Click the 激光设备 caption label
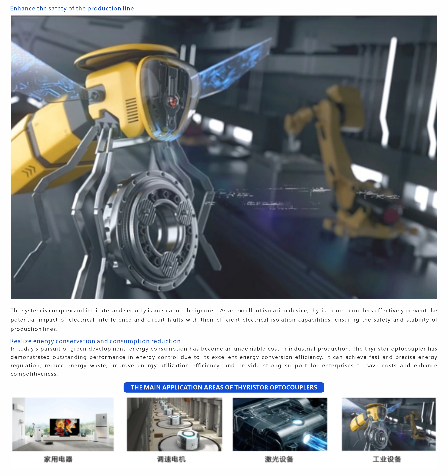 pyautogui.click(x=279, y=459)
